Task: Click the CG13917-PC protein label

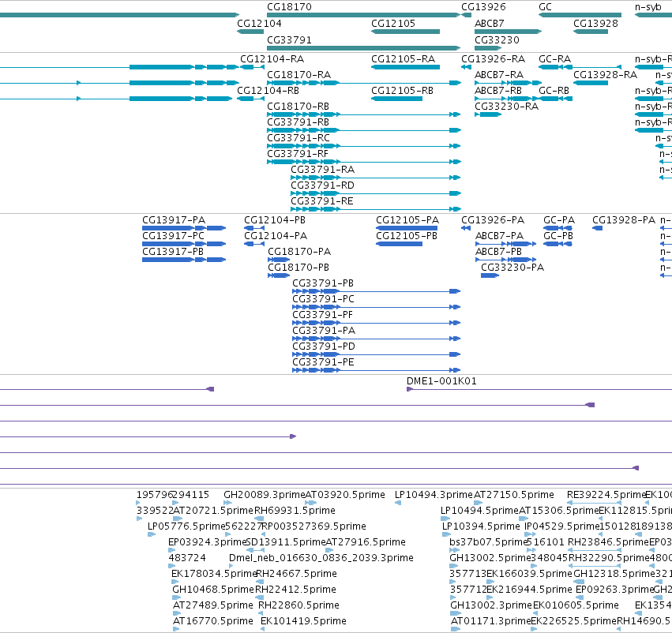Action: tap(174, 236)
